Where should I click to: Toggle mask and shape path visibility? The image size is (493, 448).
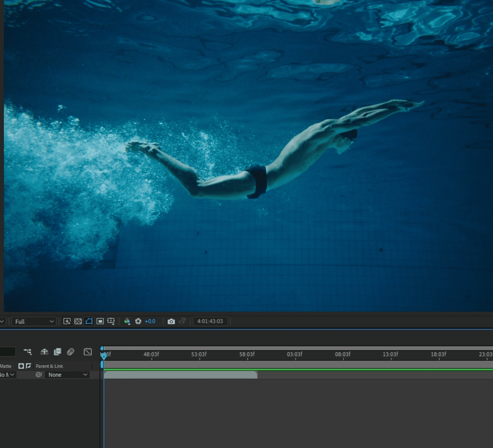pyautogui.click(x=89, y=321)
